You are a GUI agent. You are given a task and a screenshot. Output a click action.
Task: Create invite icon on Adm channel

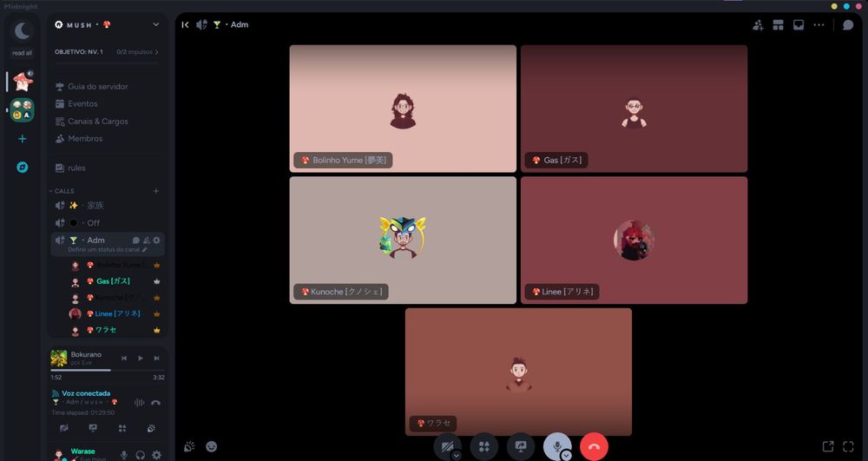(x=146, y=240)
